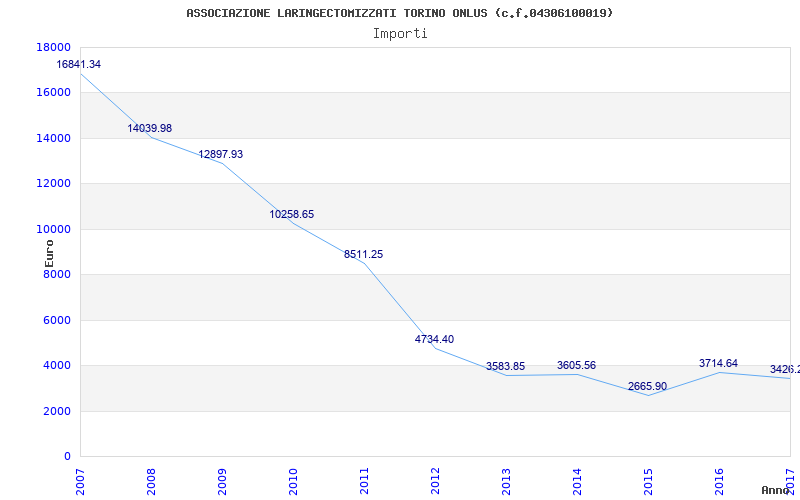Select the 12000 Euro axis tick
Viewport: 800px width, 500px height.
point(54,183)
